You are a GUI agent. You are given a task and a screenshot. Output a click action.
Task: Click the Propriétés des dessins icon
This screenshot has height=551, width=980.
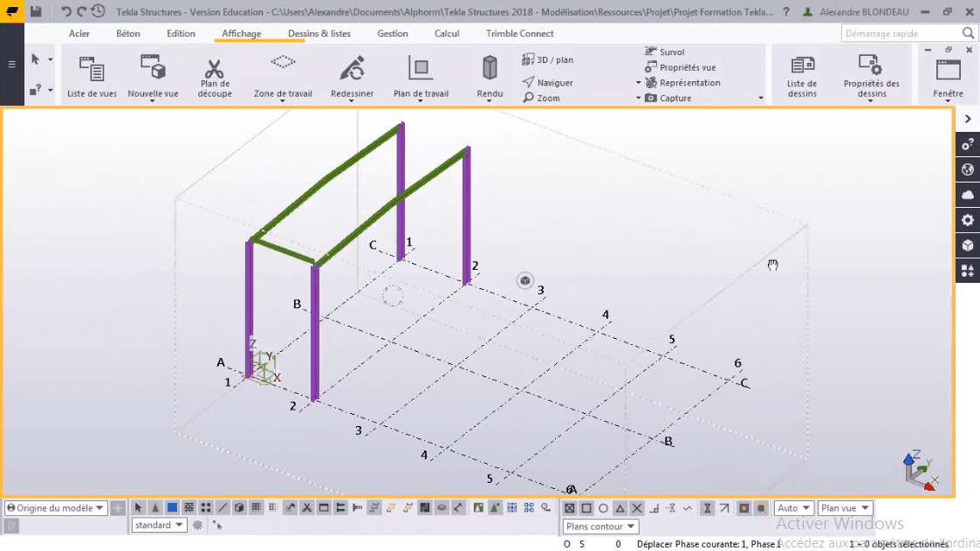[x=871, y=65]
